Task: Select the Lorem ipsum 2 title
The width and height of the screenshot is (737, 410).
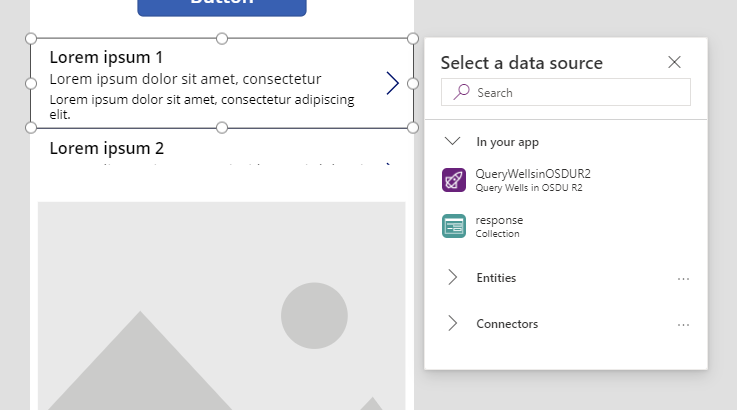Action: coord(107,148)
